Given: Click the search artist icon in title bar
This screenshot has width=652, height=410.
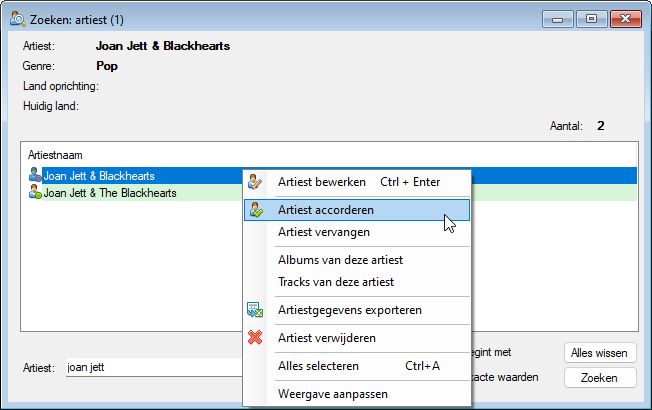Looking at the screenshot, I should coord(18,19).
